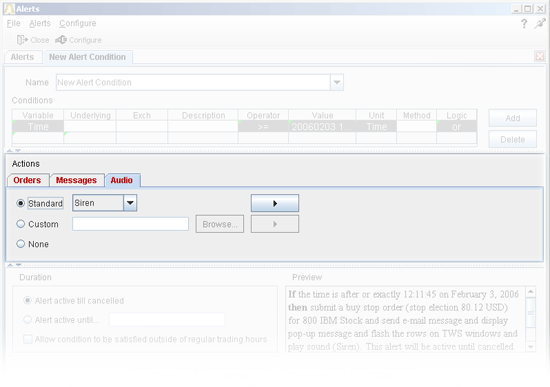Select the Standard audio radio button
Viewport: 550px width, 387px height.
pos(21,203)
